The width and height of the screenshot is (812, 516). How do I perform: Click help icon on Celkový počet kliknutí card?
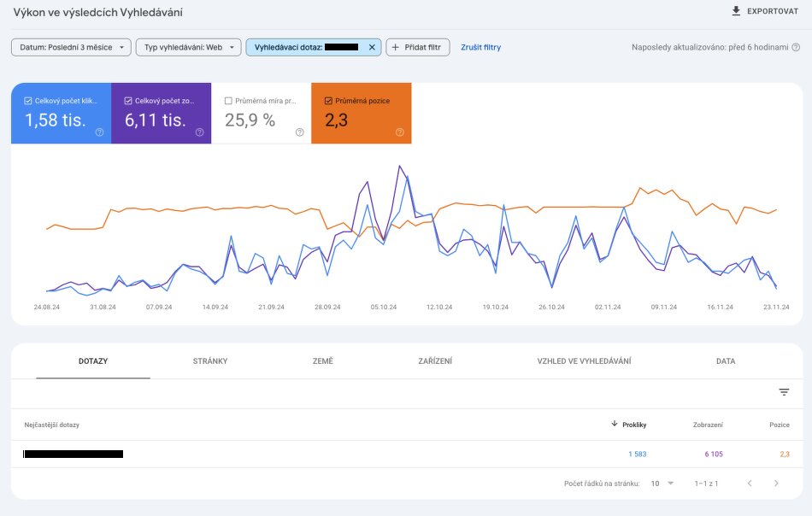tap(99, 132)
